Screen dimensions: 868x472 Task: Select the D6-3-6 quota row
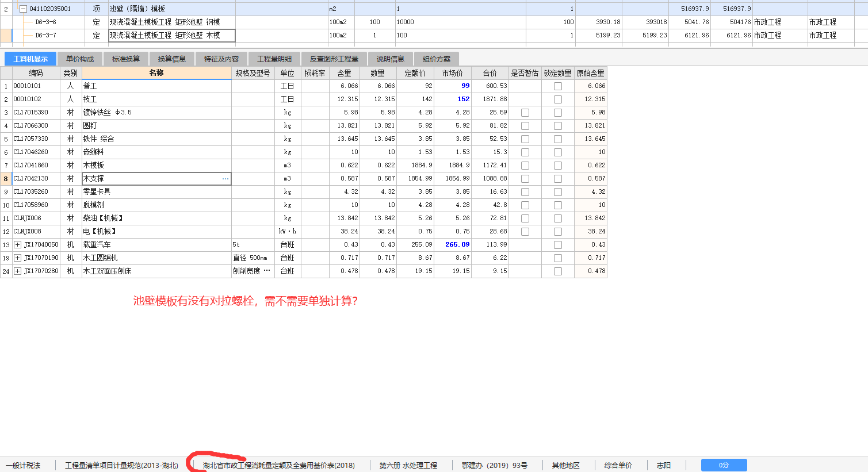[434, 22]
